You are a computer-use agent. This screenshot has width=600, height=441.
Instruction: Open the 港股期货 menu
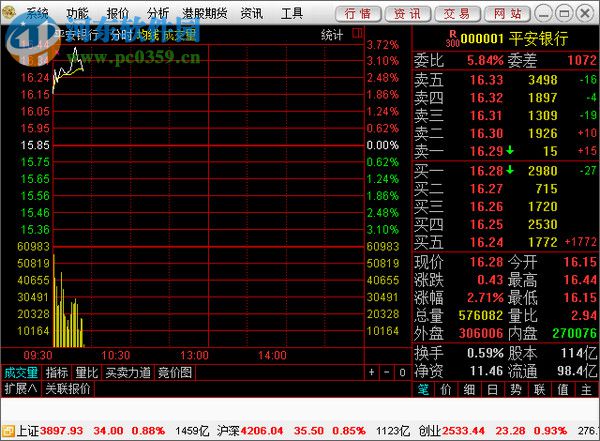205,14
